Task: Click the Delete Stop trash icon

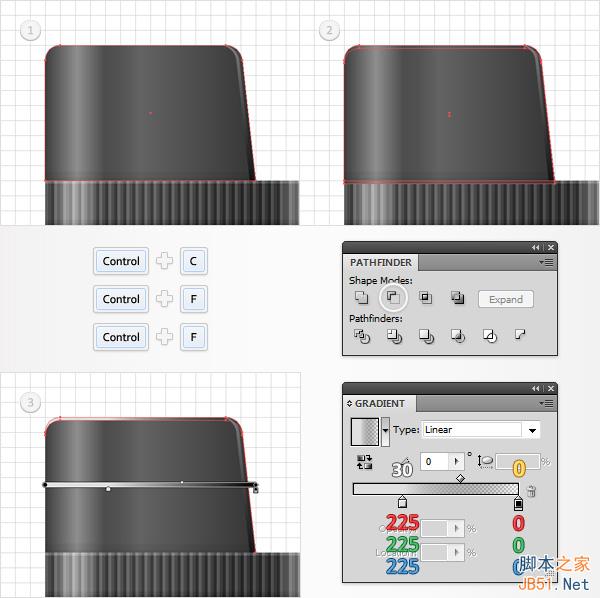Action: (x=531, y=491)
